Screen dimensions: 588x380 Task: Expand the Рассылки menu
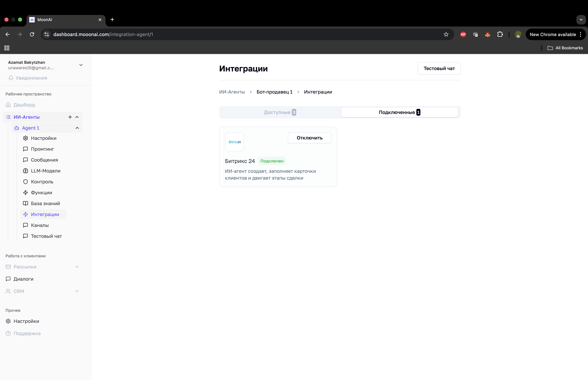click(x=77, y=267)
